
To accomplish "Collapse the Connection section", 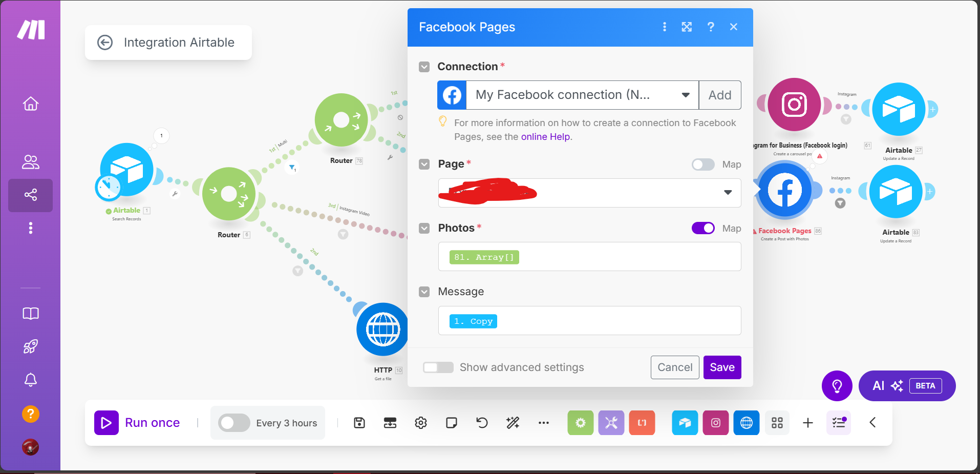I will [424, 67].
